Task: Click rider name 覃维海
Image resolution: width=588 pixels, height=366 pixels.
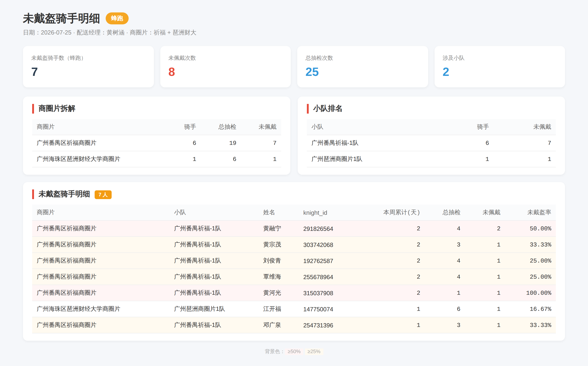Action: pyautogui.click(x=272, y=277)
